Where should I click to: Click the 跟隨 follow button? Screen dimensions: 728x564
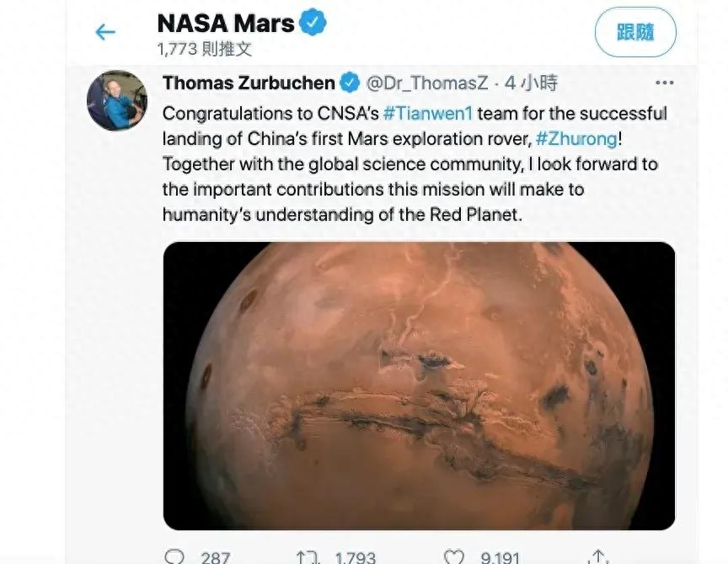[x=635, y=32]
